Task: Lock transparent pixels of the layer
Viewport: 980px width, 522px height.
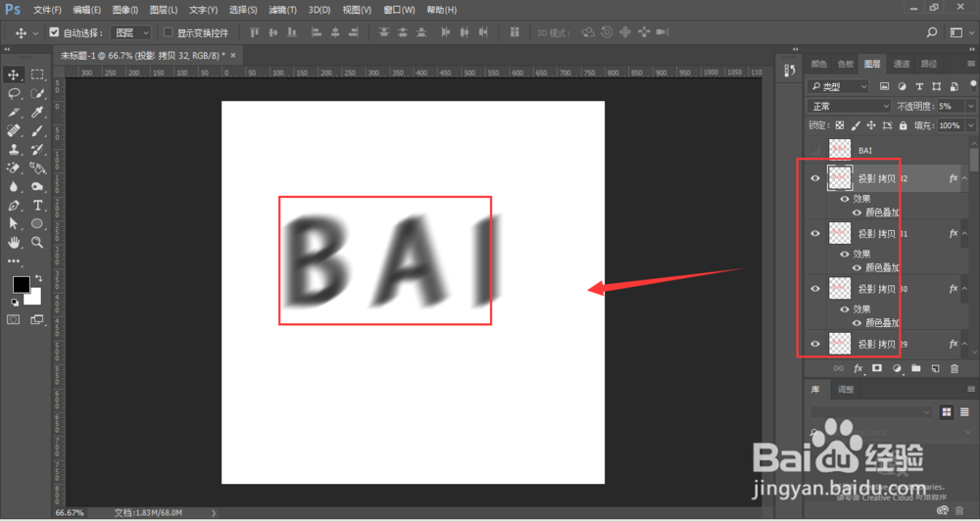Action: pos(840,125)
